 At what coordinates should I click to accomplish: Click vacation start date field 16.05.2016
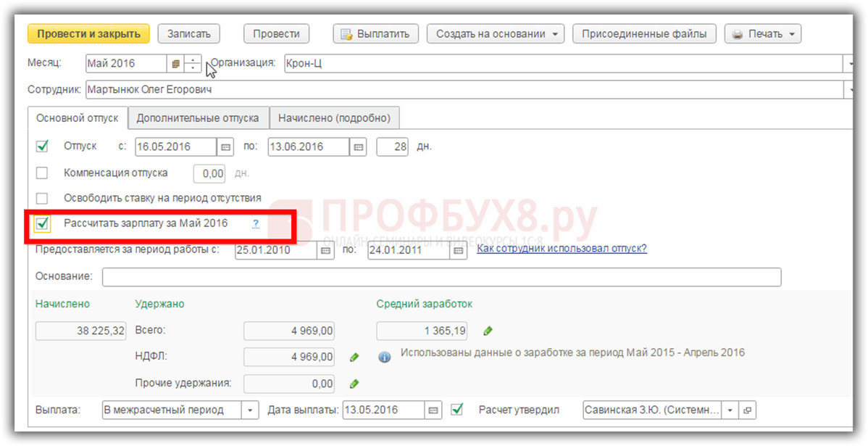(x=176, y=146)
